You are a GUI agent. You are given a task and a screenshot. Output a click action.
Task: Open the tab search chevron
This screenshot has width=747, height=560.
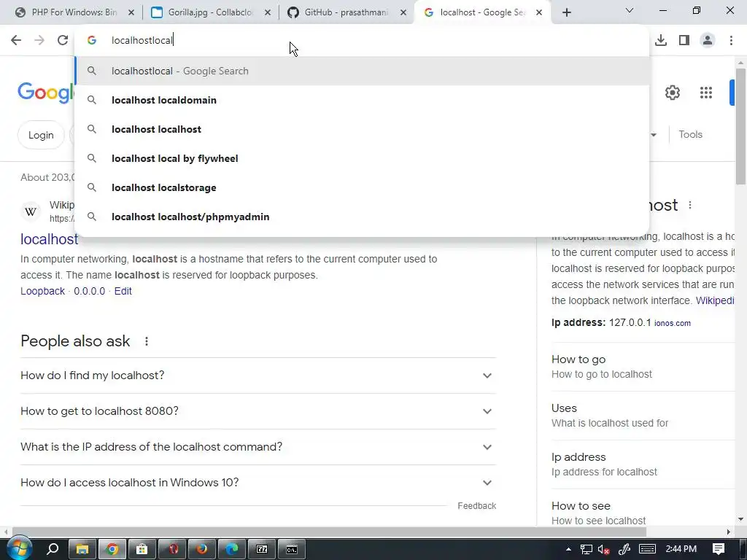click(x=630, y=10)
